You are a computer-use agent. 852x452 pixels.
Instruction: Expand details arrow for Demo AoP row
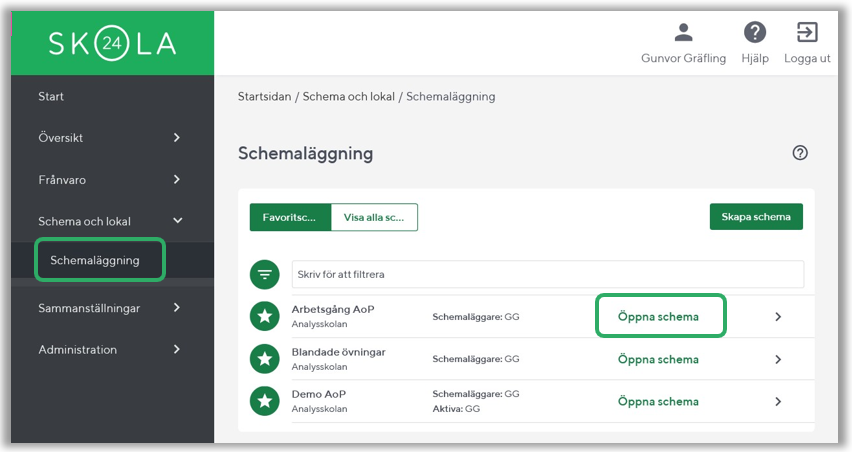(778, 401)
